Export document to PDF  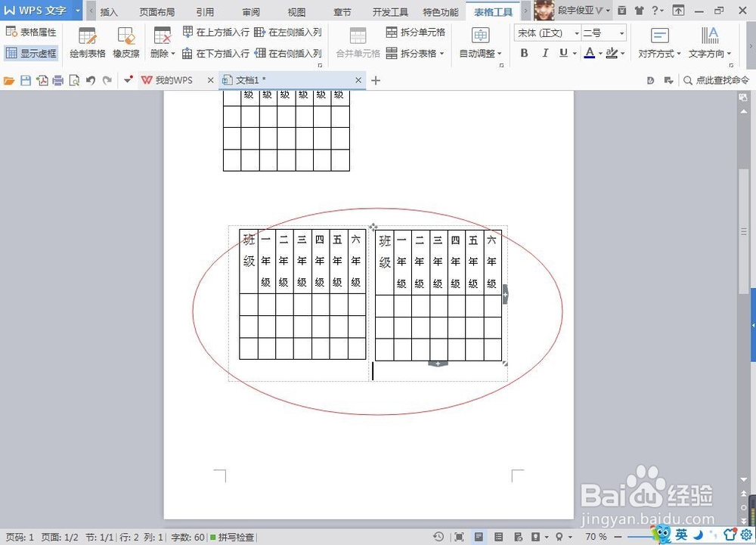point(42,80)
